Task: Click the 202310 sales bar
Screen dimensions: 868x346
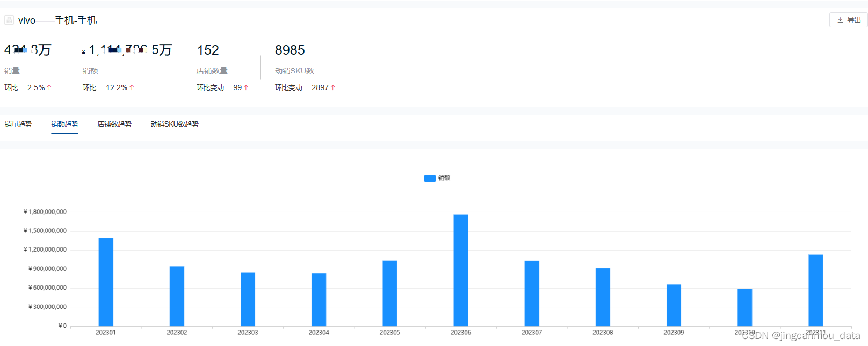Action: pyautogui.click(x=744, y=307)
